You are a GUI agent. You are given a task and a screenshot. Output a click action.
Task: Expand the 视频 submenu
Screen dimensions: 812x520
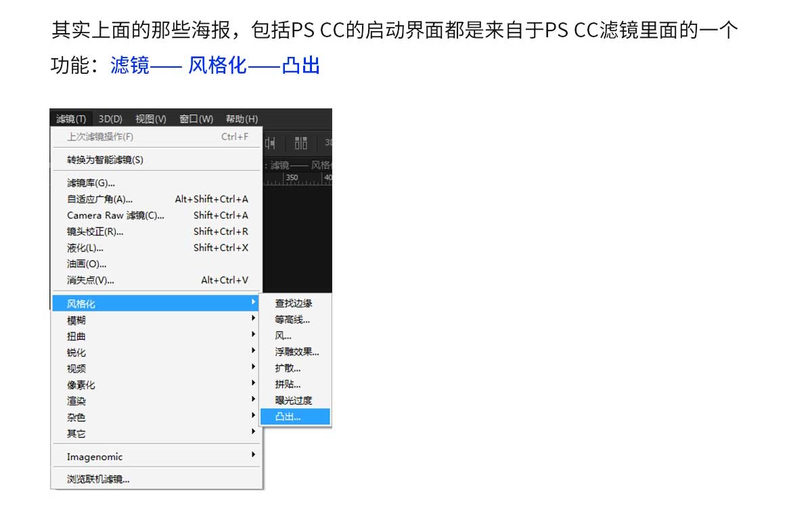tap(157, 368)
